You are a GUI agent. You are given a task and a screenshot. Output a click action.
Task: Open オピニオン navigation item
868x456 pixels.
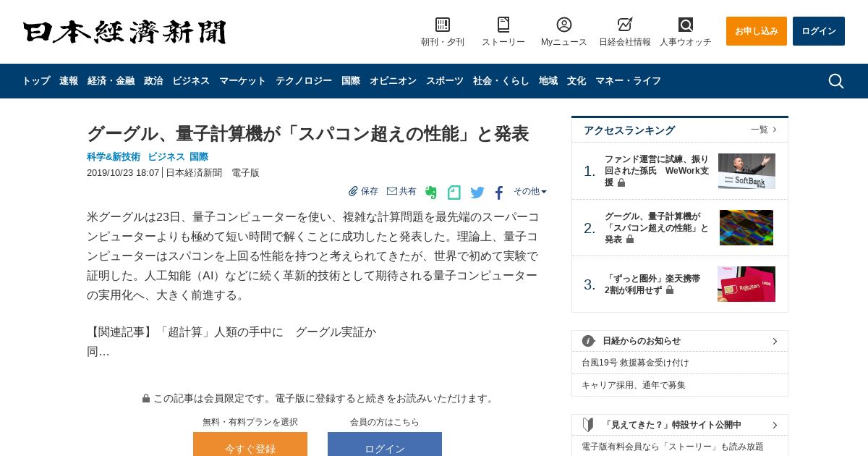pos(393,81)
